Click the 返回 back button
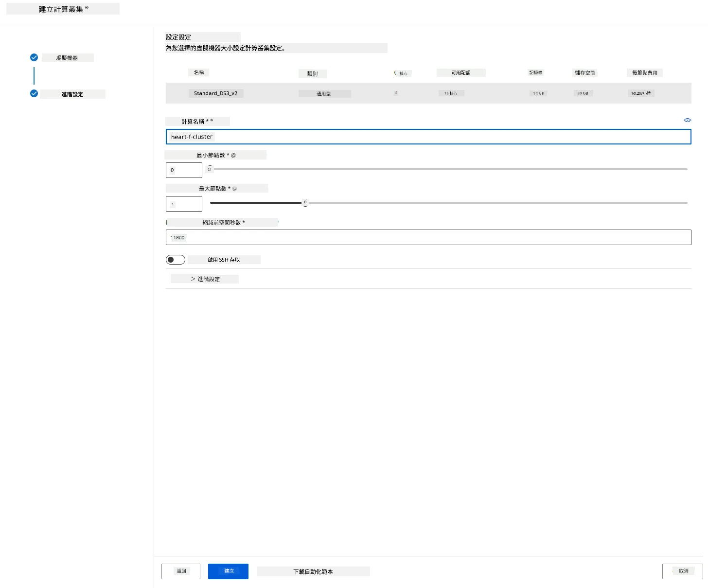The image size is (708, 588). click(x=181, y=571)
